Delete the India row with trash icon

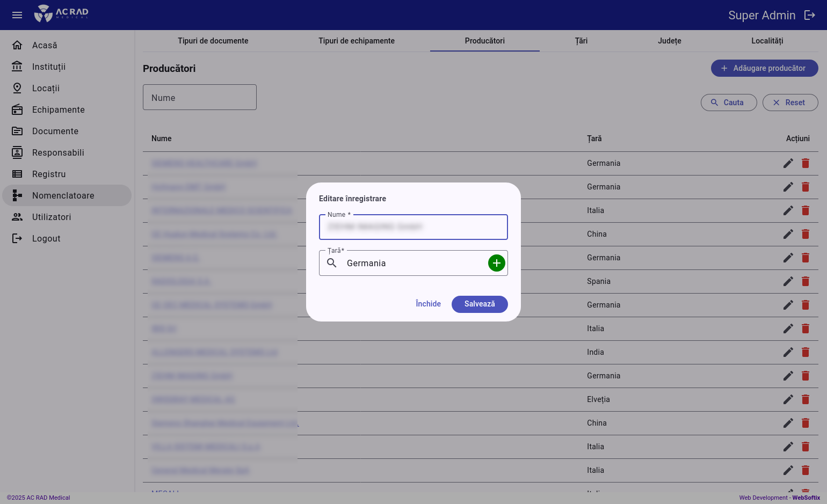click(805, 352)
